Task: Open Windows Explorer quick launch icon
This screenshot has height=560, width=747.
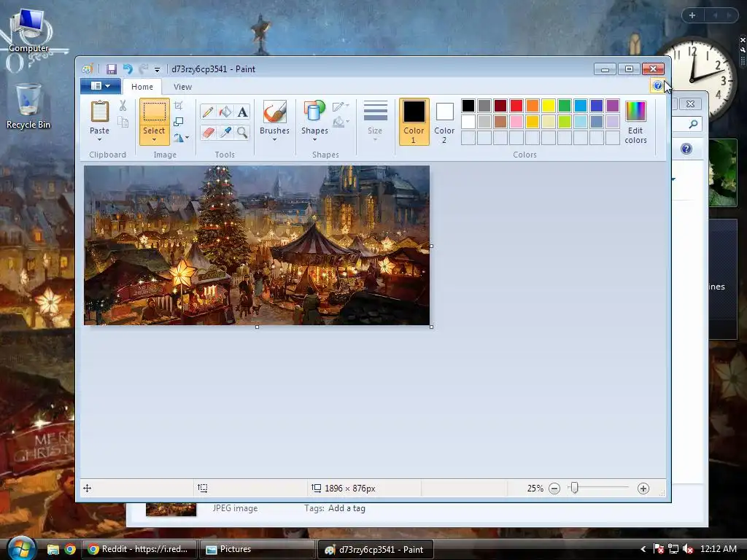Action: tap(53, 549)
